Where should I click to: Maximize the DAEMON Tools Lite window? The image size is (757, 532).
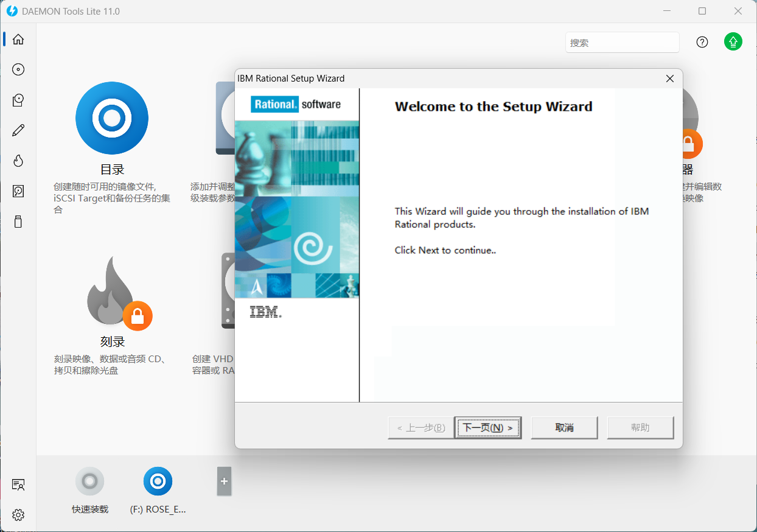[x=702, y=11]
